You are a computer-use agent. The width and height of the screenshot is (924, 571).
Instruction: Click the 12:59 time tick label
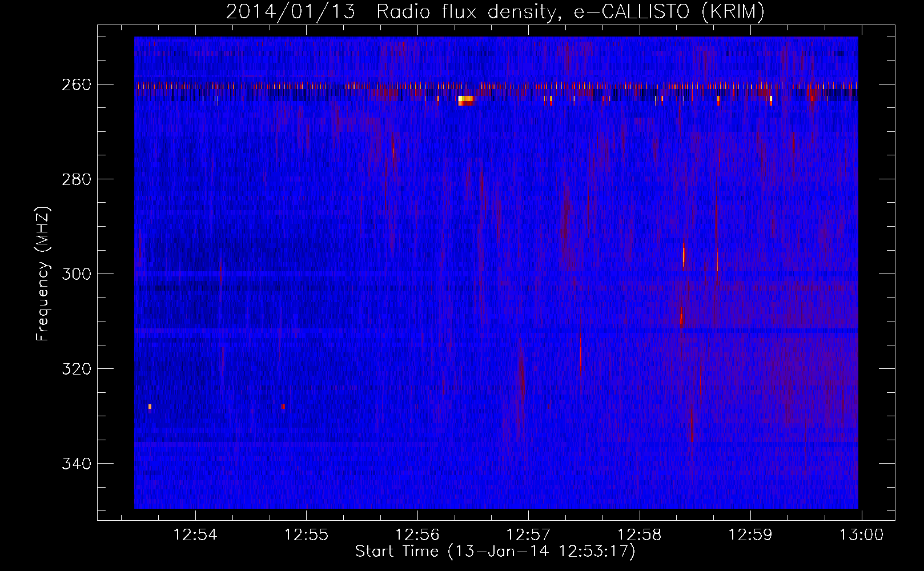point(750,535)
